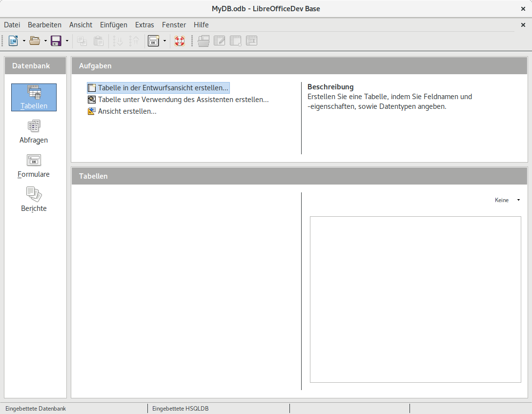Click Tabelle unter Verwendung des Assistenten erstellen
Screen dimensions: 532x414
click(x=178, y=100)
